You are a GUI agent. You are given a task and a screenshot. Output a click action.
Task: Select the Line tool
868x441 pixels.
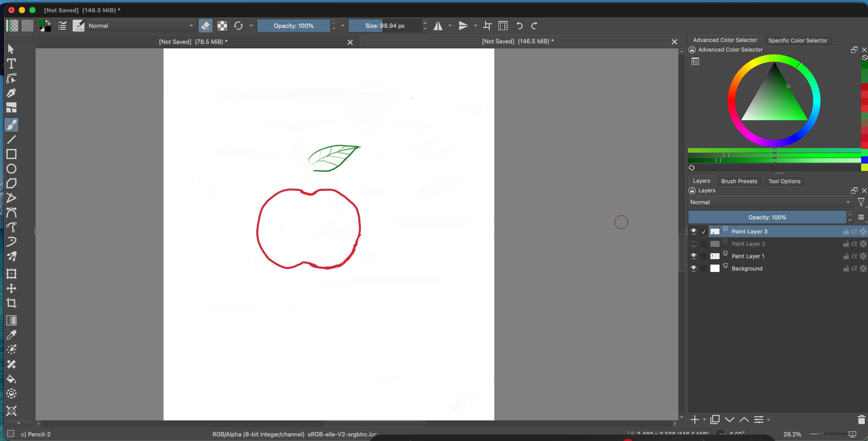[11, 139]
